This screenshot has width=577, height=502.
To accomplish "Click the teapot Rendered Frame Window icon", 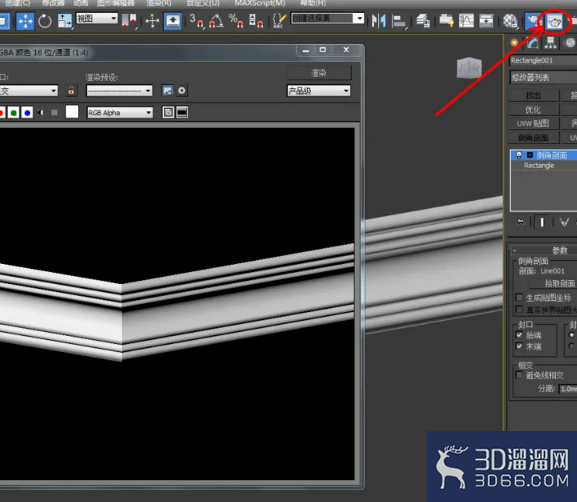I will [x=554, y=22].
